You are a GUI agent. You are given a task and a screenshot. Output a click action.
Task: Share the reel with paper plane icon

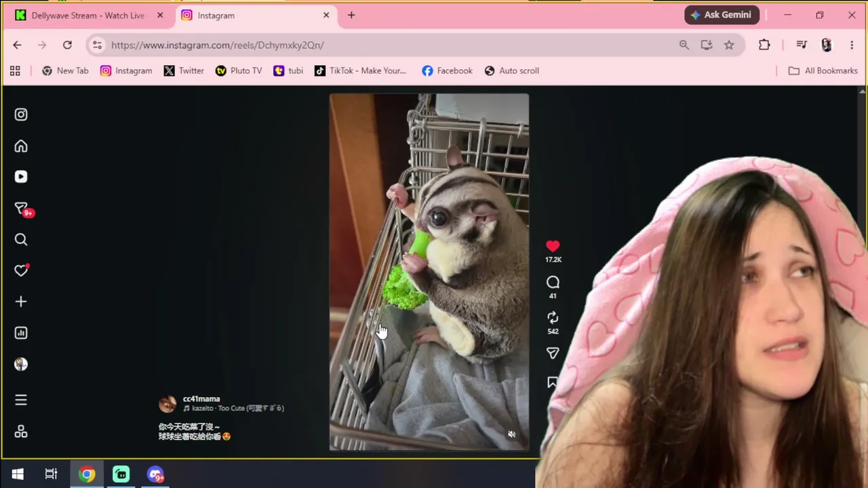click(553, 353)
